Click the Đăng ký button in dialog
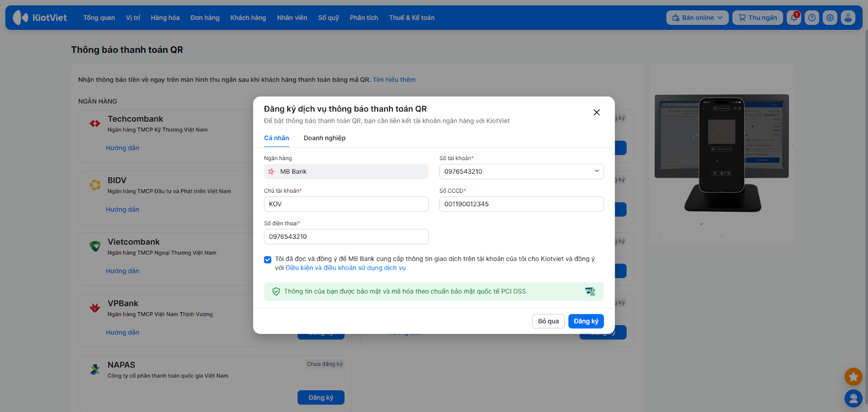This screenshot has height=412, width=868. 586,321
